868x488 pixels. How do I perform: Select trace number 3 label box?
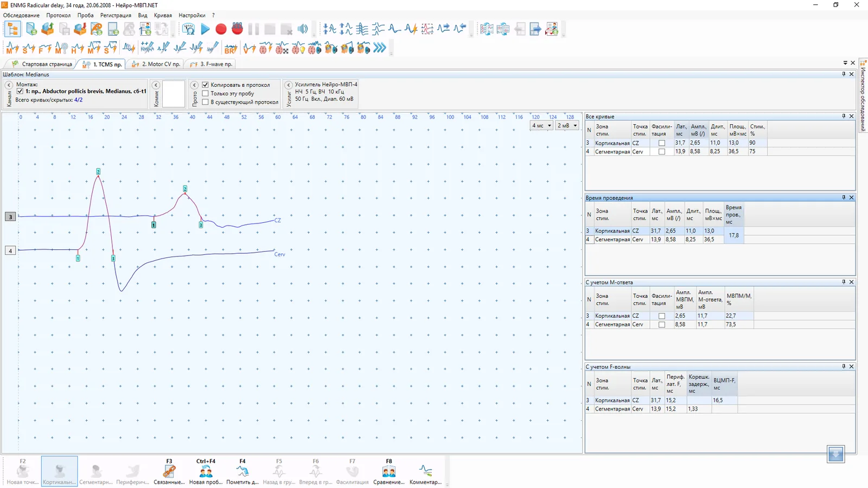pyautogui.click(x=10, y=217)
